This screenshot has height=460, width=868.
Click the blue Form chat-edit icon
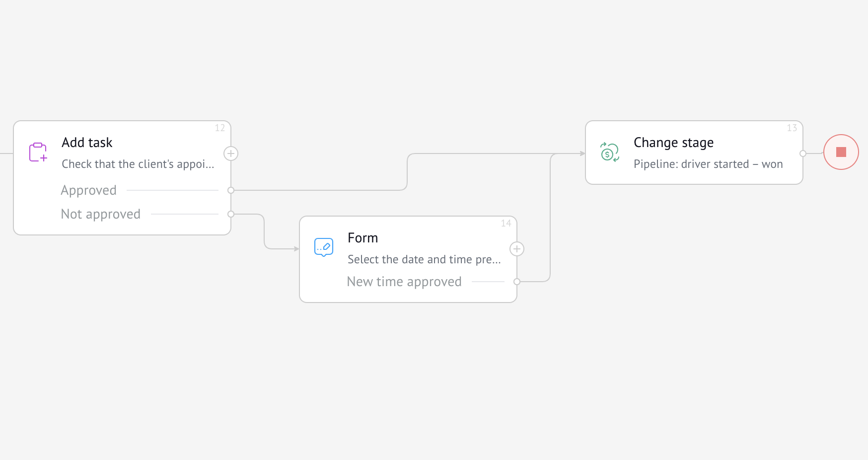click(324, 247)
